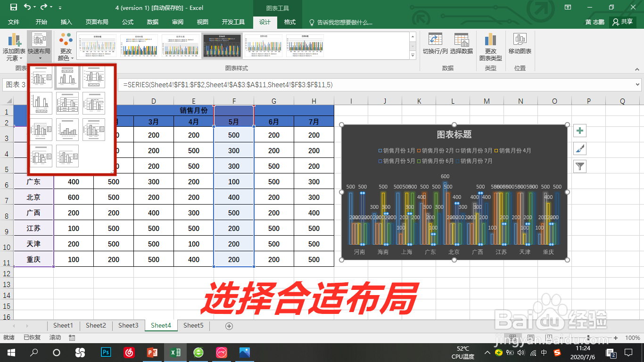Open Ribbon Display Options in title bar
Image resolution: width=644 pixels, height=362 pixels.
567,7
